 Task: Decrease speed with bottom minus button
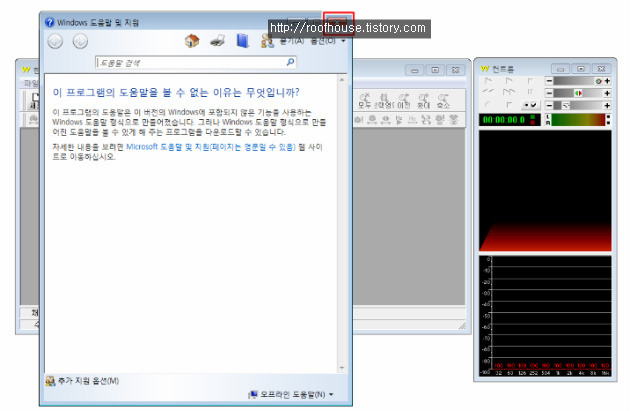[x=549, y=105]
